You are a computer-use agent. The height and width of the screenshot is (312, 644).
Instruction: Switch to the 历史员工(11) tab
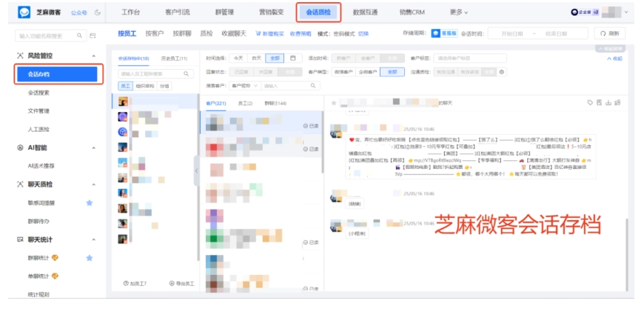tap(174, 59)
